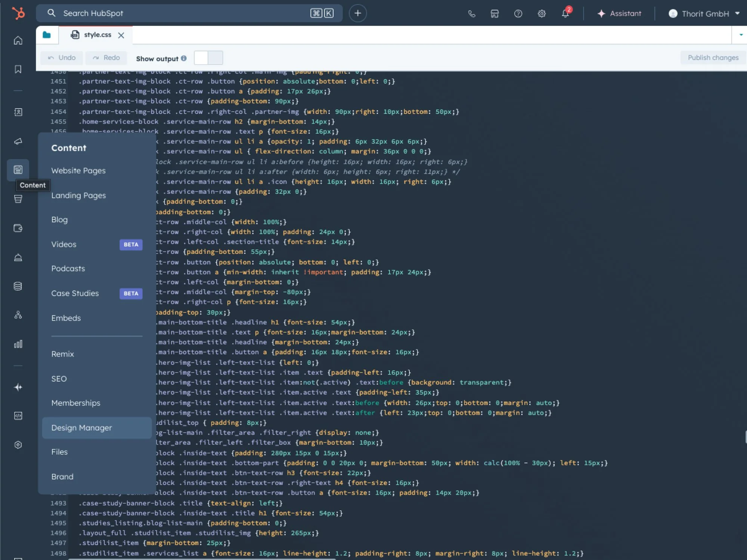
Task: Open the file finder folder icon
Action: 47,35
